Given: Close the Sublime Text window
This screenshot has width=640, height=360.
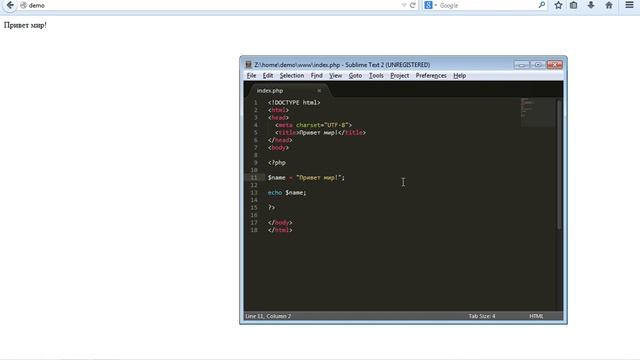Looking at the screenshot, I should coord(555,64).
